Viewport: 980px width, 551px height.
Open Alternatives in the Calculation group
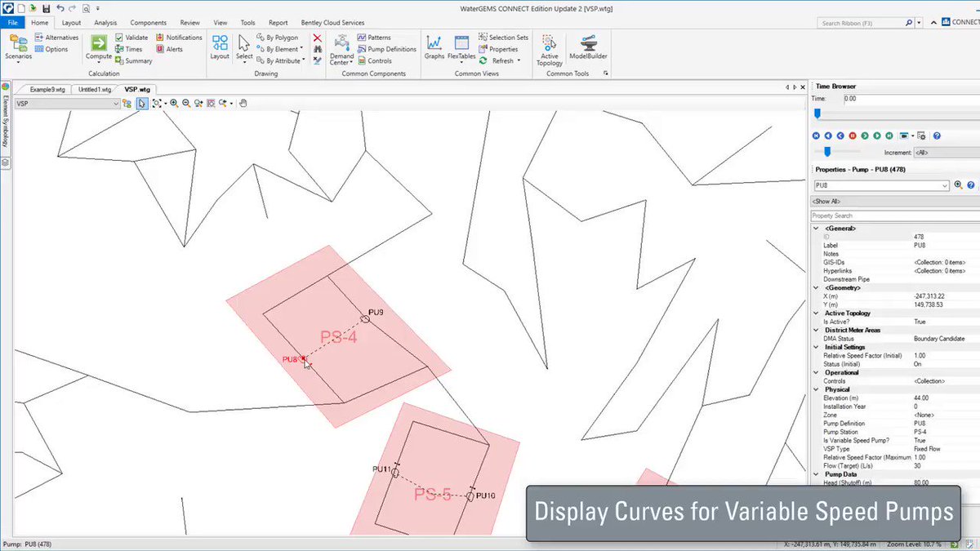pyautogui.click(x=56, y=38)
